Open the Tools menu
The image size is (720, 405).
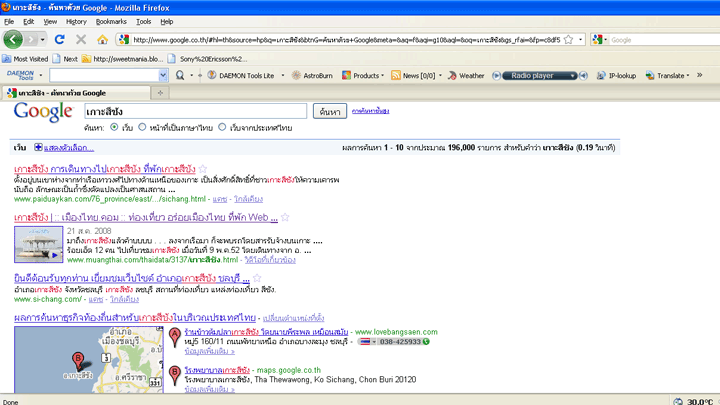pyautogui.click(x=143, y=22)
